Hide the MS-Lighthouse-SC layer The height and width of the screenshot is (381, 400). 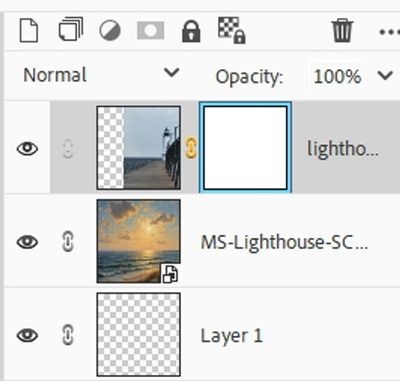coord(27,242)
